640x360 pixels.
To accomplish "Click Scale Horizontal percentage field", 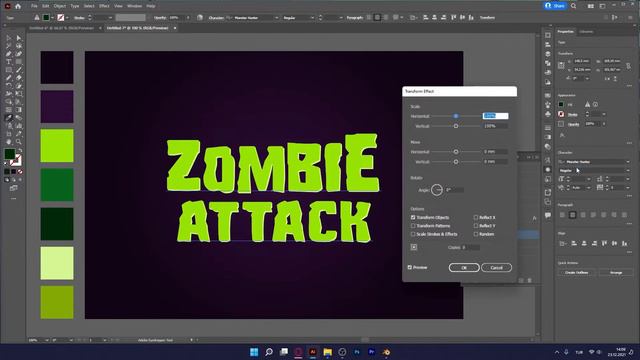I will (x=496, y=116).
